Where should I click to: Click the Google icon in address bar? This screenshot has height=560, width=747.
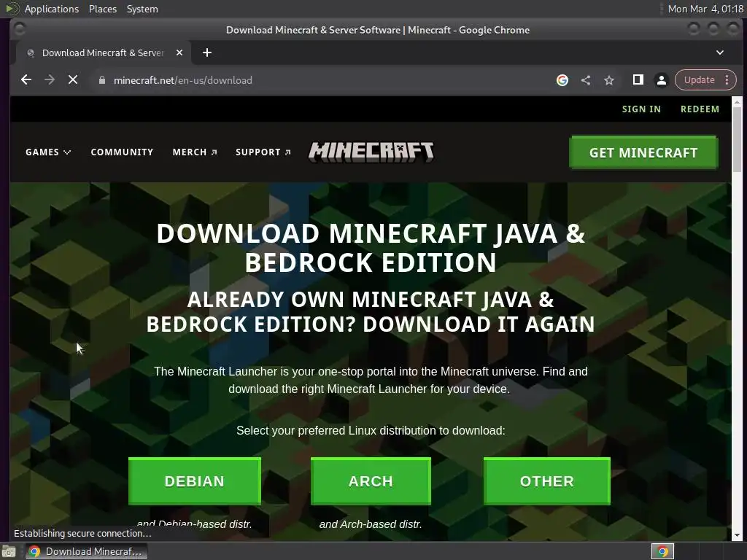[x=562, y=80]
